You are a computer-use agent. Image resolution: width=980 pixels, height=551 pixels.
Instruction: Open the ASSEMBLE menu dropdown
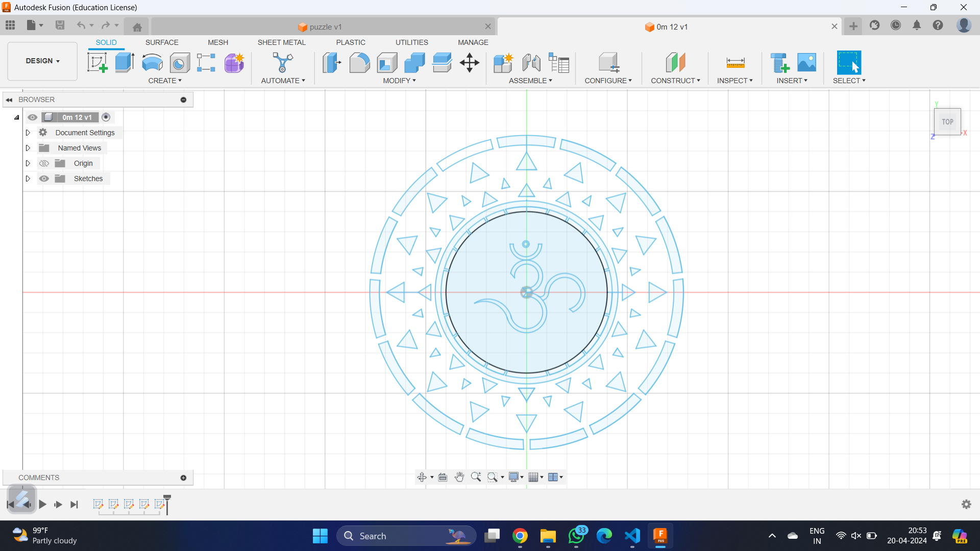tap(530, 81)
